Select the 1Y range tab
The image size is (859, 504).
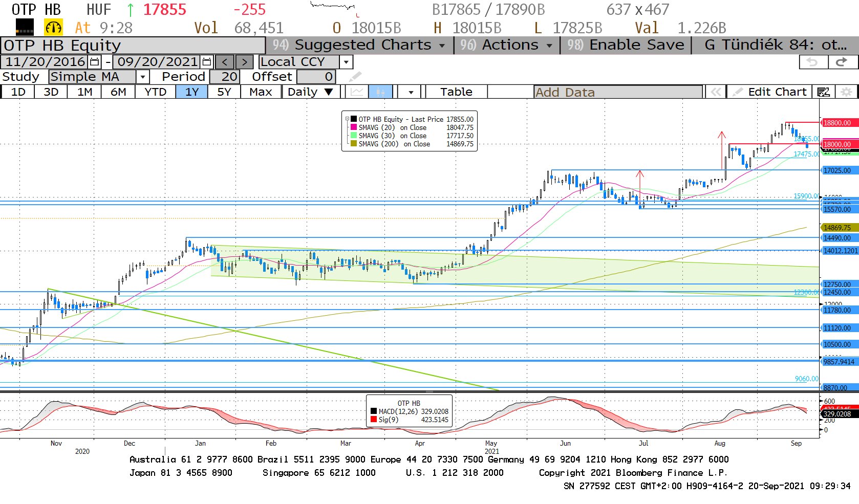point(191,92)
